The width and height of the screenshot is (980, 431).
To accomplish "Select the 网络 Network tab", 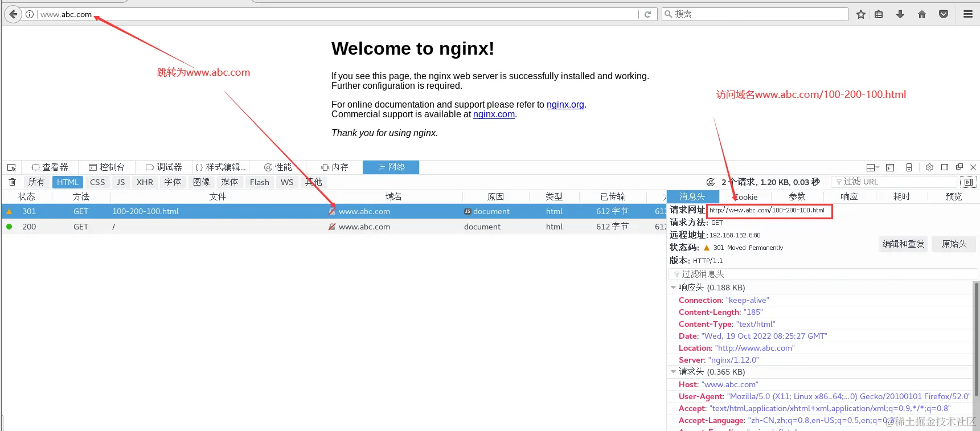I will (391, 167).
